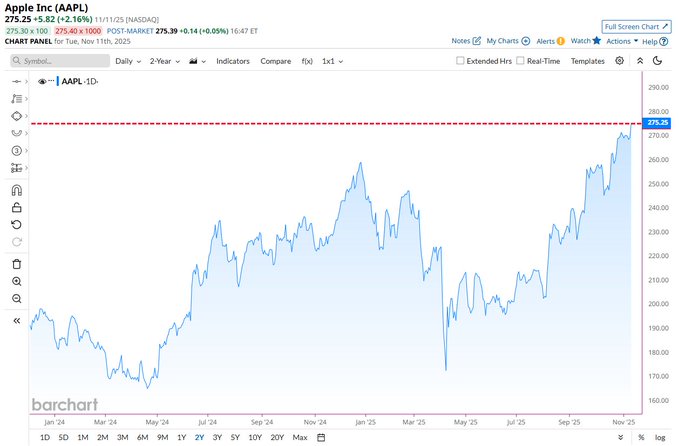
Task: Select the 3M range tab
Action: (x=123, y=437)
